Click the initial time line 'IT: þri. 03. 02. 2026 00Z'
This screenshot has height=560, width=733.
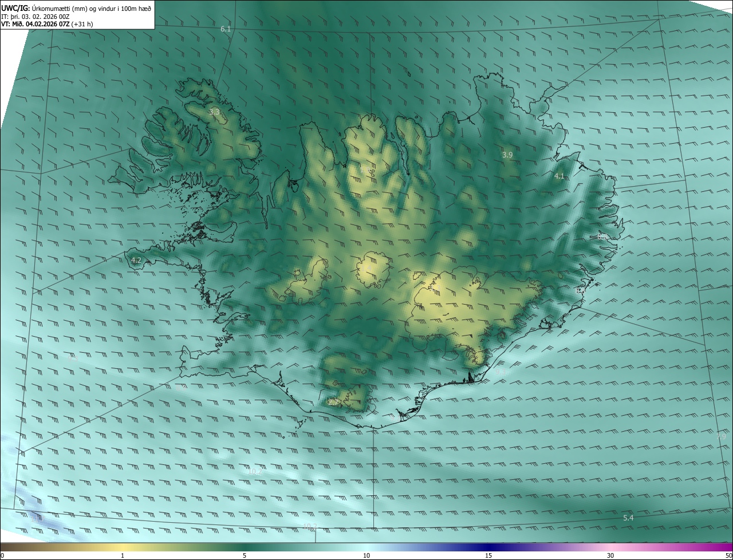35,17
